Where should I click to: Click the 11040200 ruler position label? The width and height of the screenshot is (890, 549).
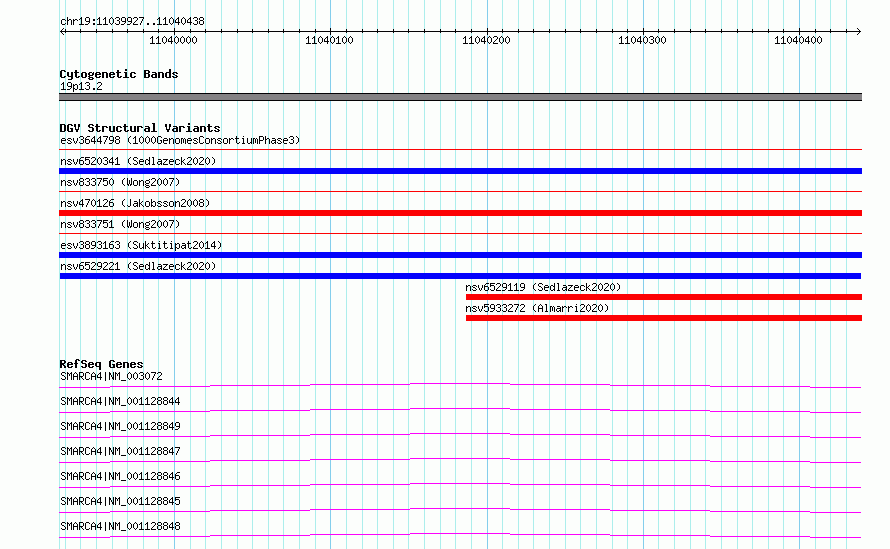(x=486, y=40)
